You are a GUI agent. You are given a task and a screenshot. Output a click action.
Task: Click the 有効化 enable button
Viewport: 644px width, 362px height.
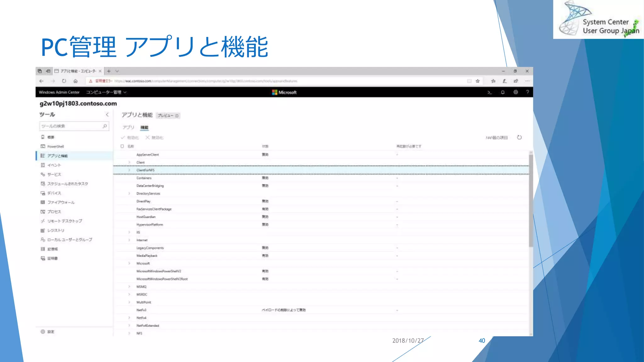click(x=130, y=138)
